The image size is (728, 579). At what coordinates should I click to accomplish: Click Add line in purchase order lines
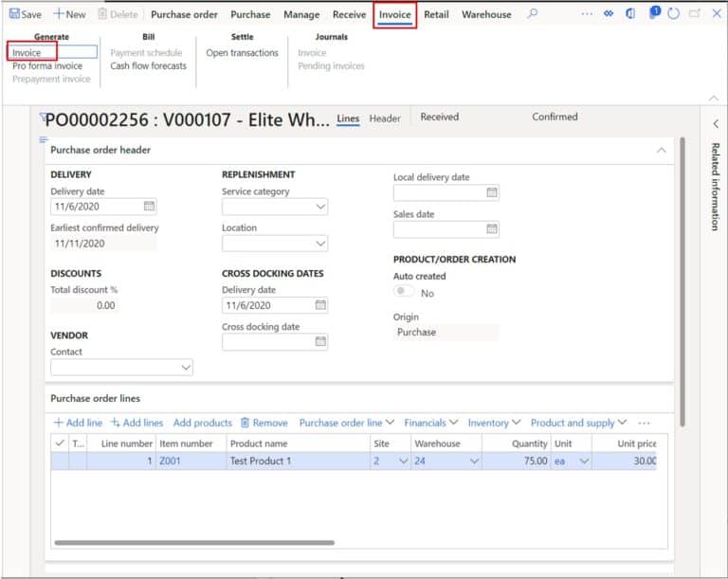78,423
